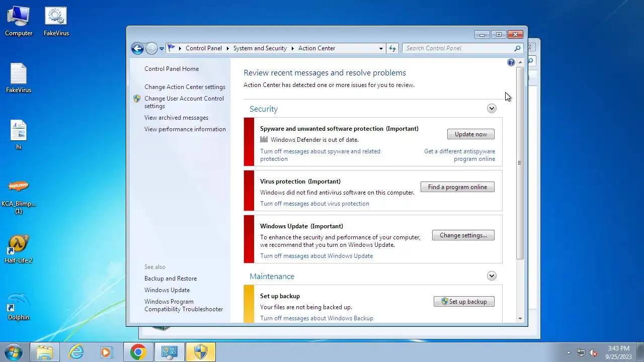Screen dimensions: 644x362
Task: Open Windows Update in See also
Action: [167, 290]
